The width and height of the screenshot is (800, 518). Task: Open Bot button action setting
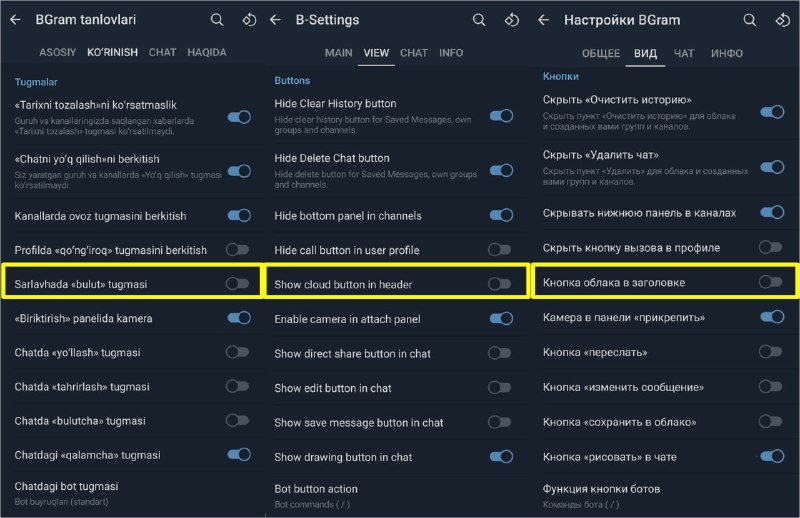(397, 496)
